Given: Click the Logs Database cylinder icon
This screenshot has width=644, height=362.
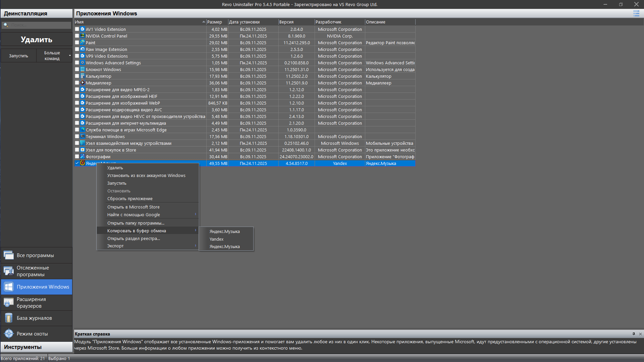Looking at the screenshot, I should coord(9,318).
